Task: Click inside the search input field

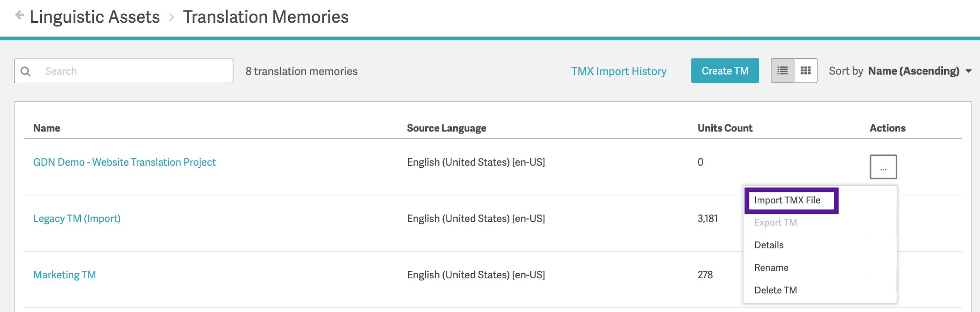Action: tap(133, 71)
